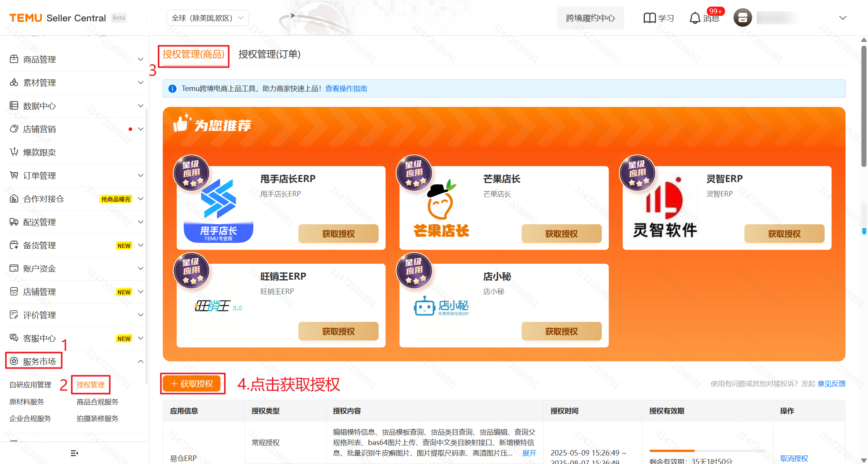Open the 全球(除美国,欧区) region dropdown
Viewport: 868px width, 464px height.
[208, 18]
